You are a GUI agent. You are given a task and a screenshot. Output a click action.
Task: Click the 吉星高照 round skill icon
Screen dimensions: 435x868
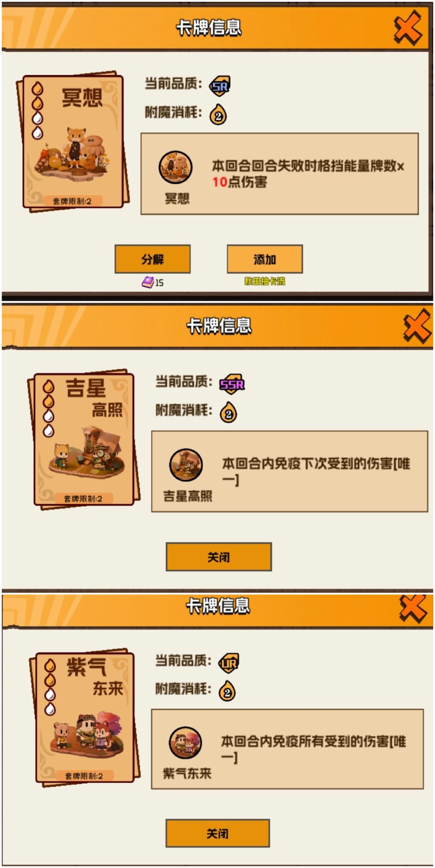click(x=186, y=465)
